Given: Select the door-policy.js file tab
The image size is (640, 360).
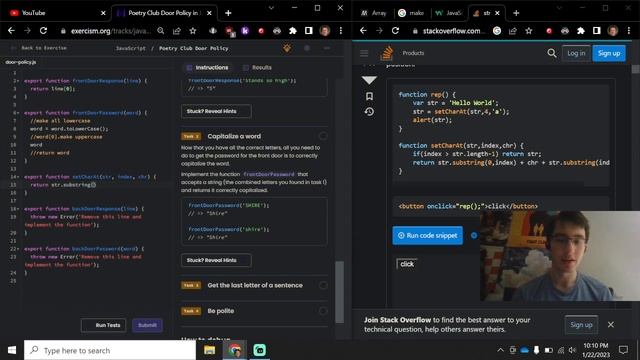Looking at the screenshot, I should tap(21, 62).
